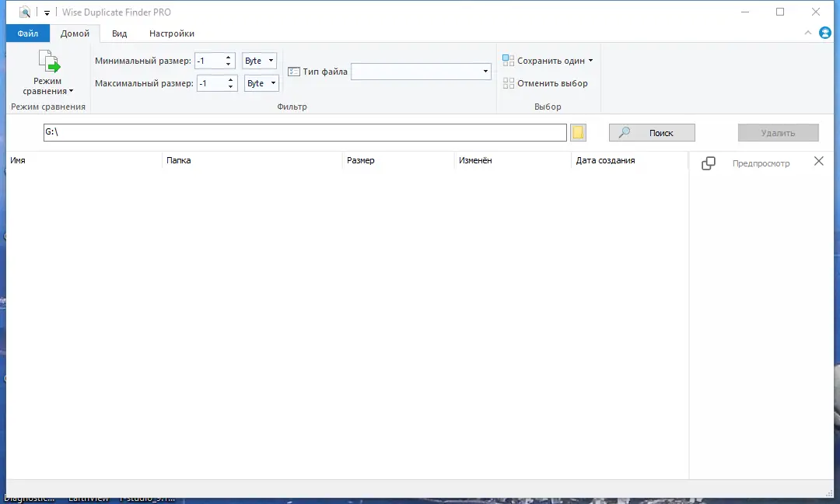Click the preview pane pop-out icon

click(x=709, y=163)
